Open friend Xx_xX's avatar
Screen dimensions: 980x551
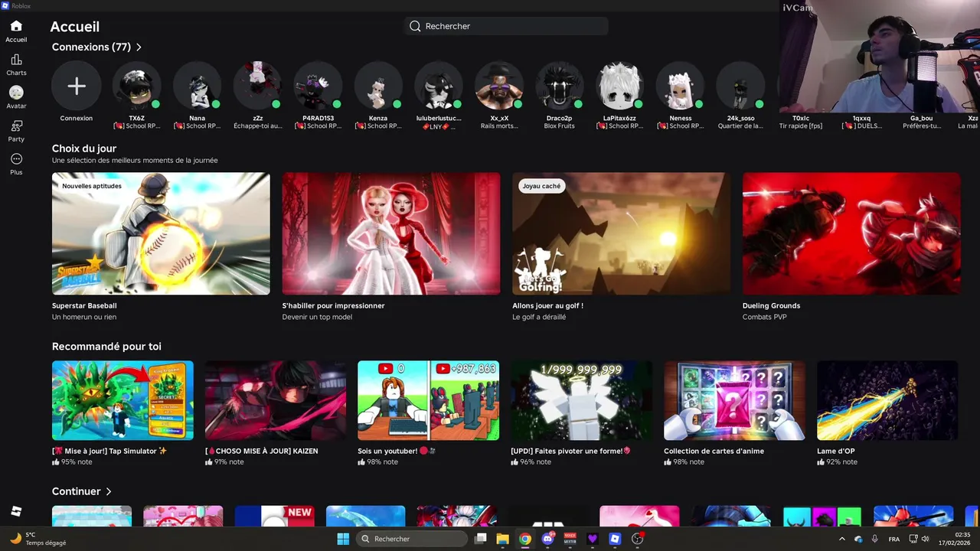tap(499, 86)
